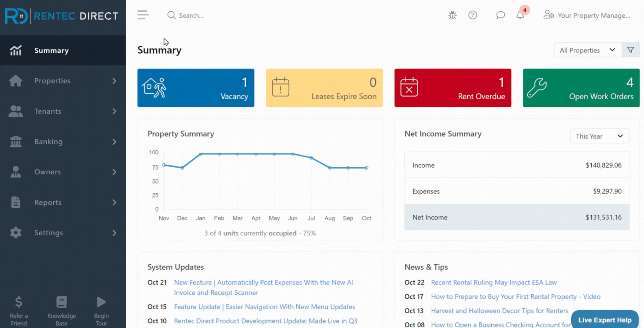Open the Knowledge Base book icon
644x328 pixels.
[x=62, y=302]
